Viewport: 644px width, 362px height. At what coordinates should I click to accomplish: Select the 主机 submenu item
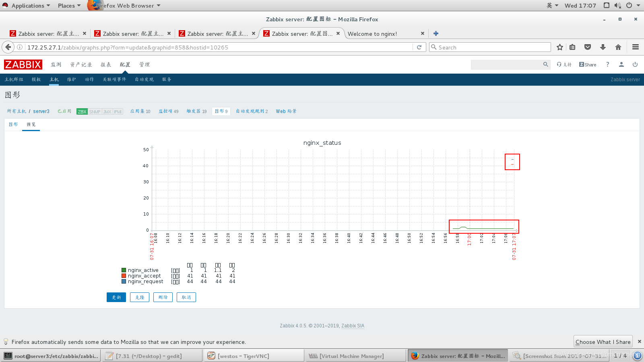click(54, 79)
